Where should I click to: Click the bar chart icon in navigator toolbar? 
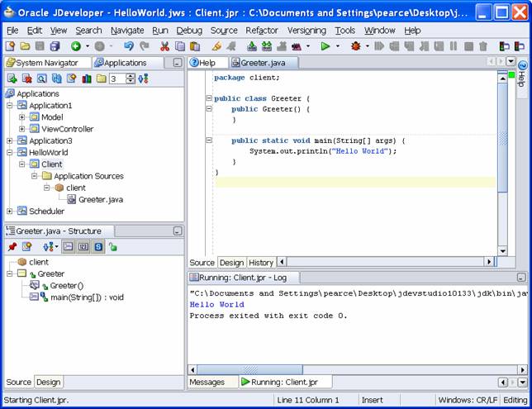tap(87, 78)
